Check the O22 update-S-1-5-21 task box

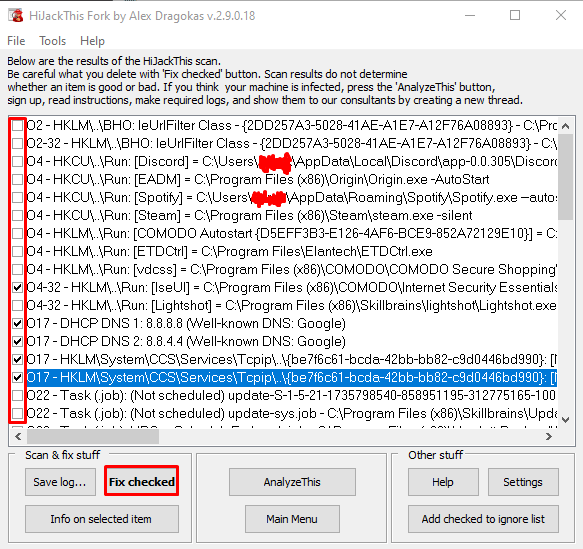click(17, 395)
